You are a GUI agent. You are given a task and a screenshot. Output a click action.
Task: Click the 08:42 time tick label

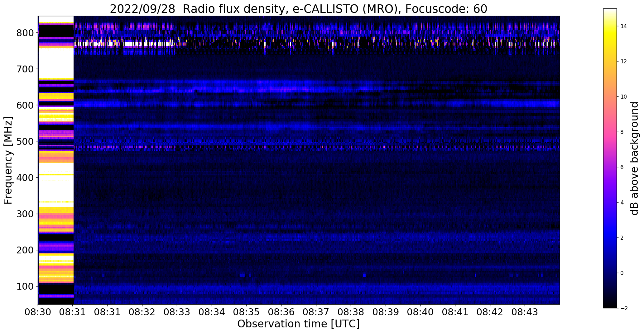[x=490, y=312]
